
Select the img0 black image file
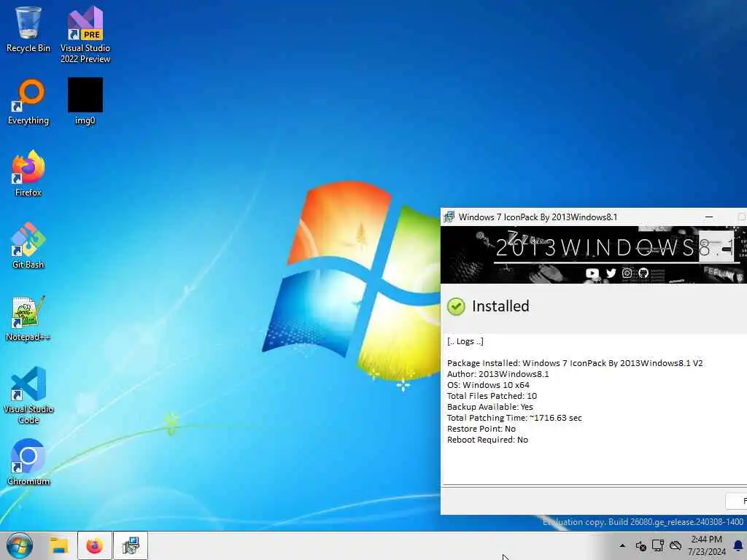tap(85, 102)
